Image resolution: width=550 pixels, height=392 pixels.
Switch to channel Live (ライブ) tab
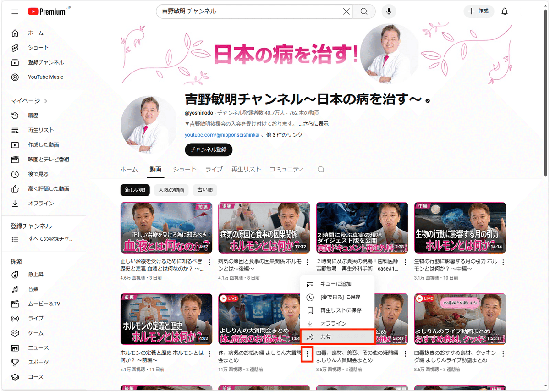pos(214,169)
